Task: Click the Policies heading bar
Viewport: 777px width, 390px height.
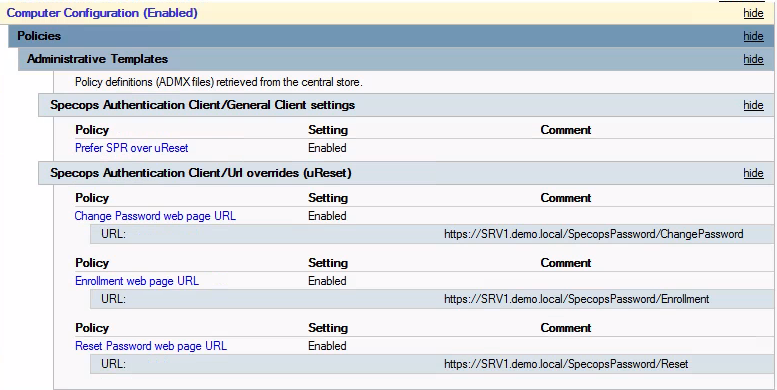Action: point(390,36)
